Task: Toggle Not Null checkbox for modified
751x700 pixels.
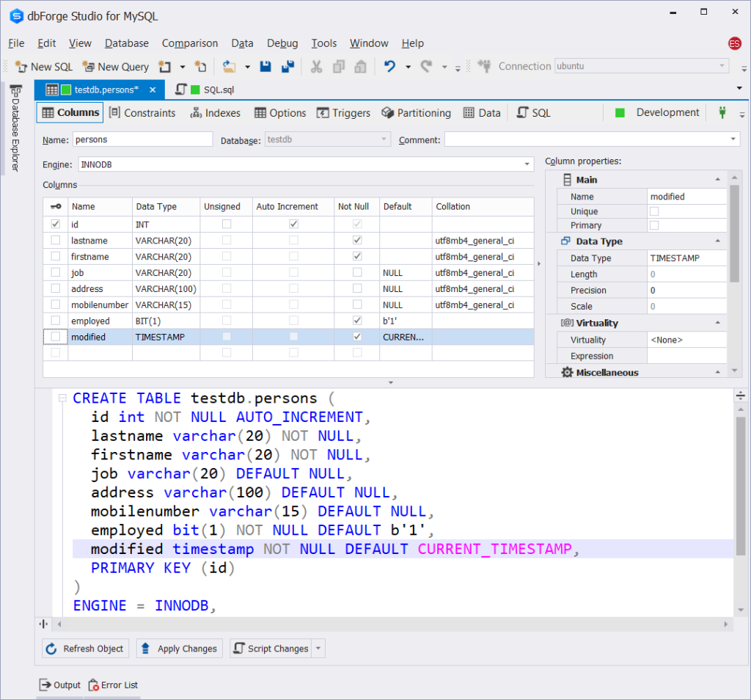Action: coord(357,336)
